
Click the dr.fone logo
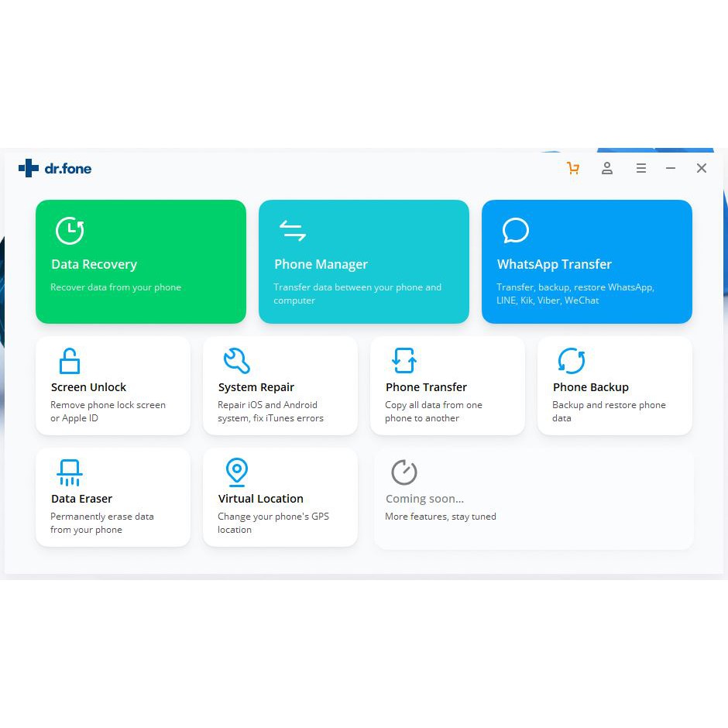coord(55,168)
